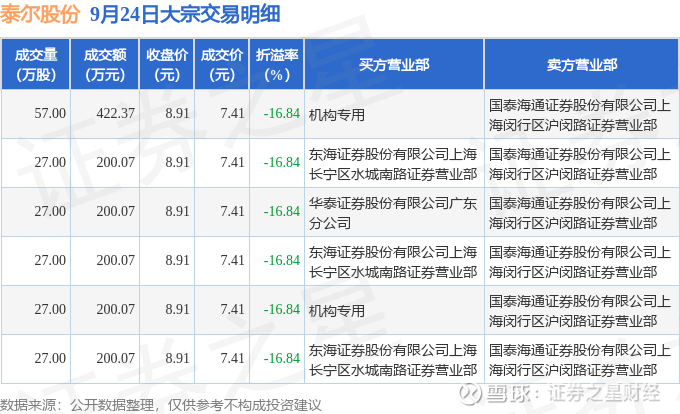Click 200.07 turnover in the 27.00 机构专用 row
The height and width of the screenshot is (414, 680).
coord(115,310)
